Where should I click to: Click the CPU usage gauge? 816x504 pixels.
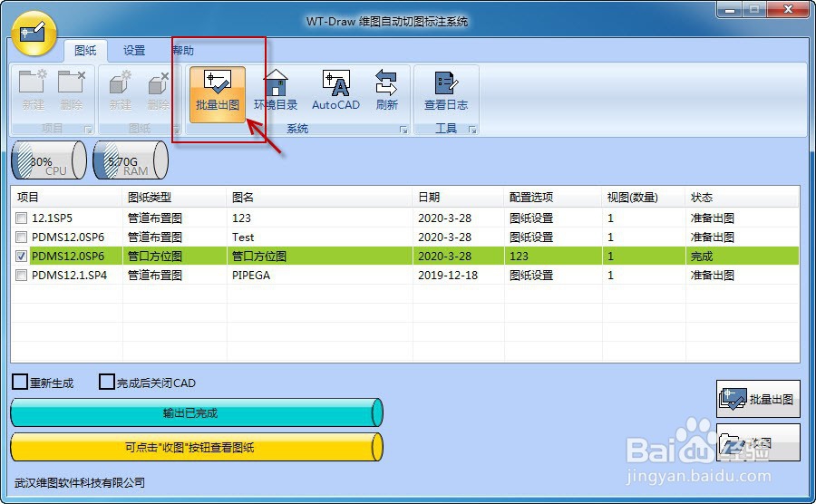[49, 160]
